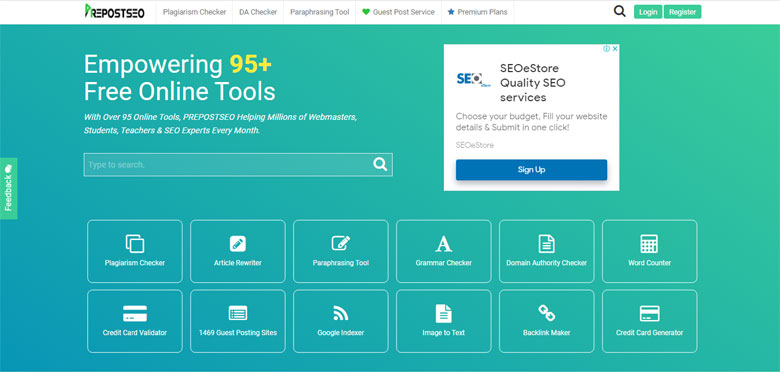Click the 'Empowering 95+ Free Online Tools' heading

180,78
